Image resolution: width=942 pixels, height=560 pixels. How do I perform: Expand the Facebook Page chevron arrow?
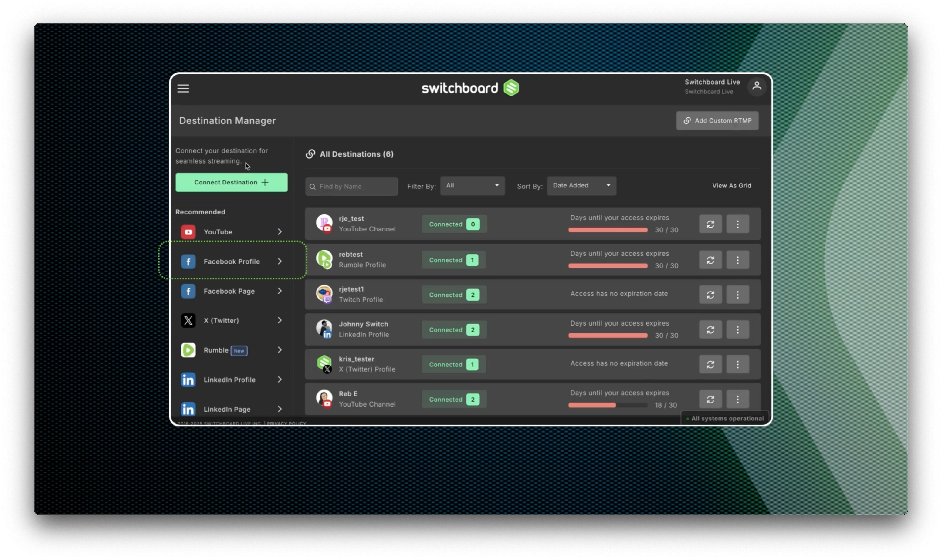(280, 291)
